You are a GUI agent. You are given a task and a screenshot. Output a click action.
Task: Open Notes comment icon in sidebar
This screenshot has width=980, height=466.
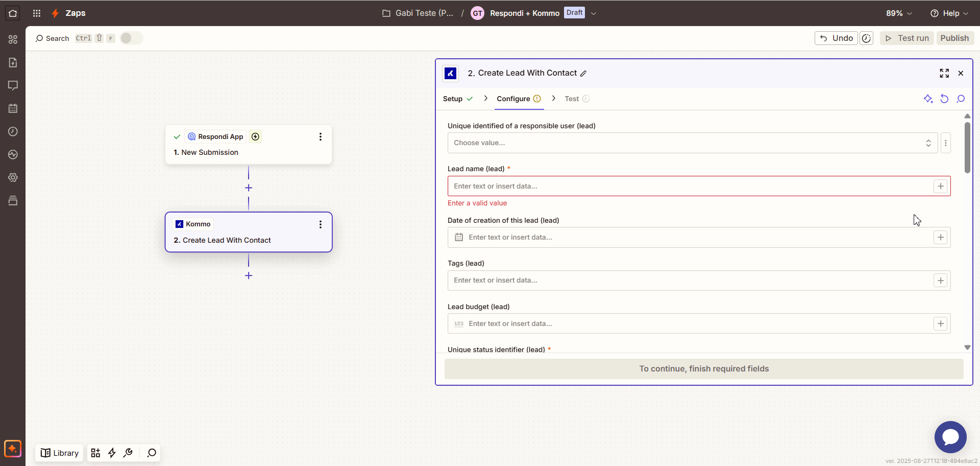13,85
